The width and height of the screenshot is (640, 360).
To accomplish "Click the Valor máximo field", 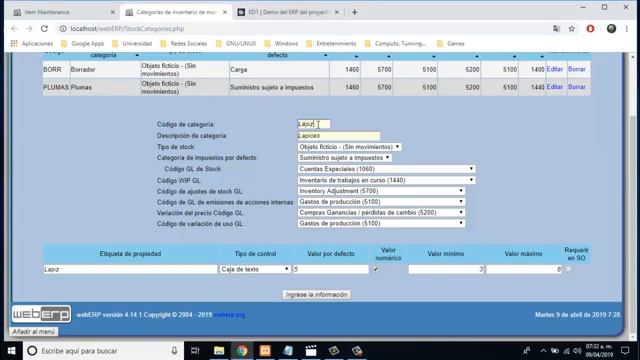I will tap(524, 269).
